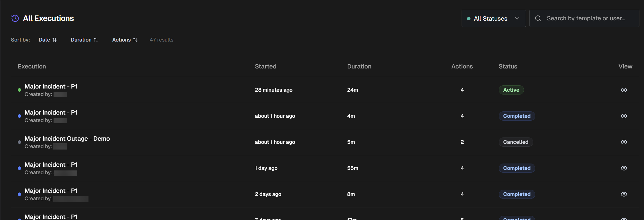
Task: Toggle the Date sort arrows
Action: tap(55, 40)
